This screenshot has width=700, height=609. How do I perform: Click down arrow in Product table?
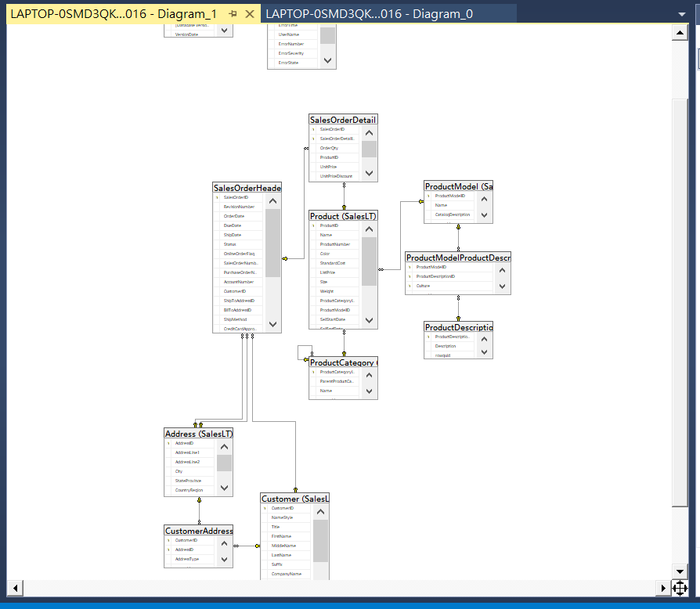370,320
